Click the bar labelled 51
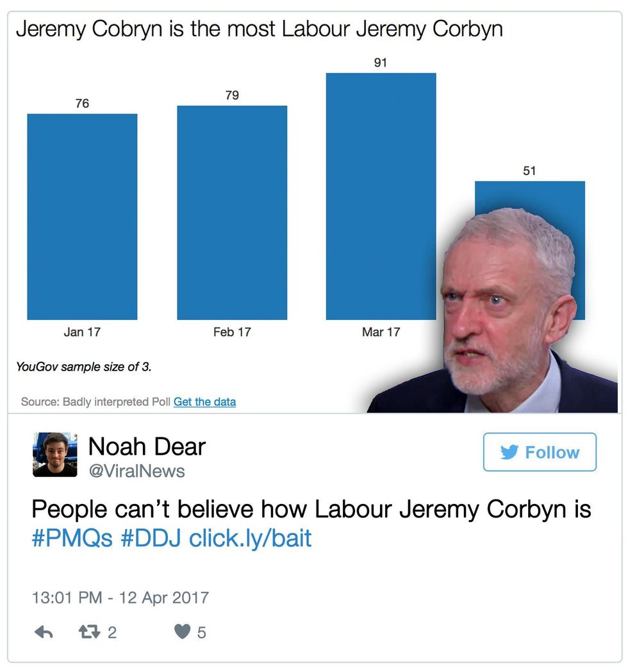 click(x=529, y=199)
